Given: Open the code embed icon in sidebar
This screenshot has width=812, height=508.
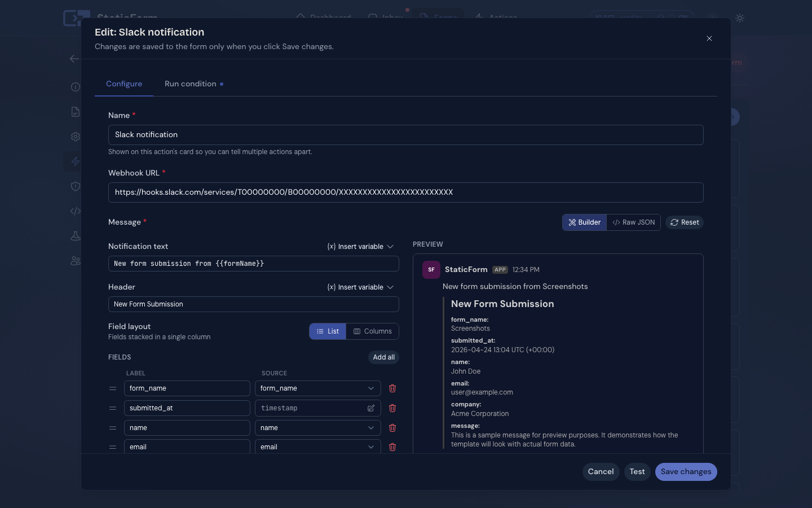Looking at the screenshot, I should click(x=76, y=211).
